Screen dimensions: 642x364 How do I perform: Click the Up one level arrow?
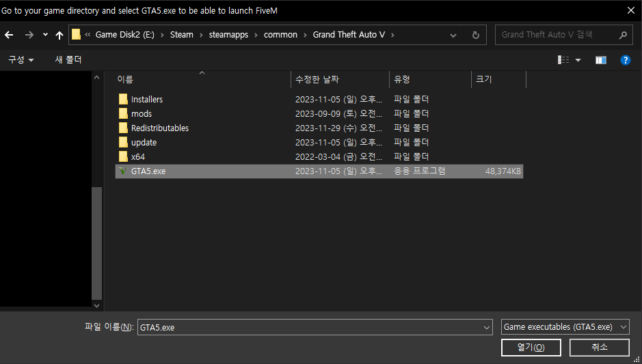point(59,35)
